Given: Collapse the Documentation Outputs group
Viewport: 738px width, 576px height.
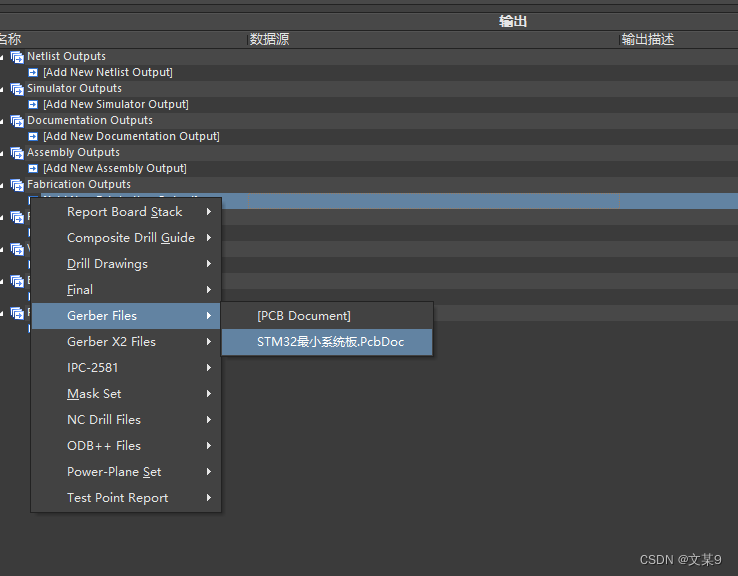Looking at the screenshot, I should point(2,121).
